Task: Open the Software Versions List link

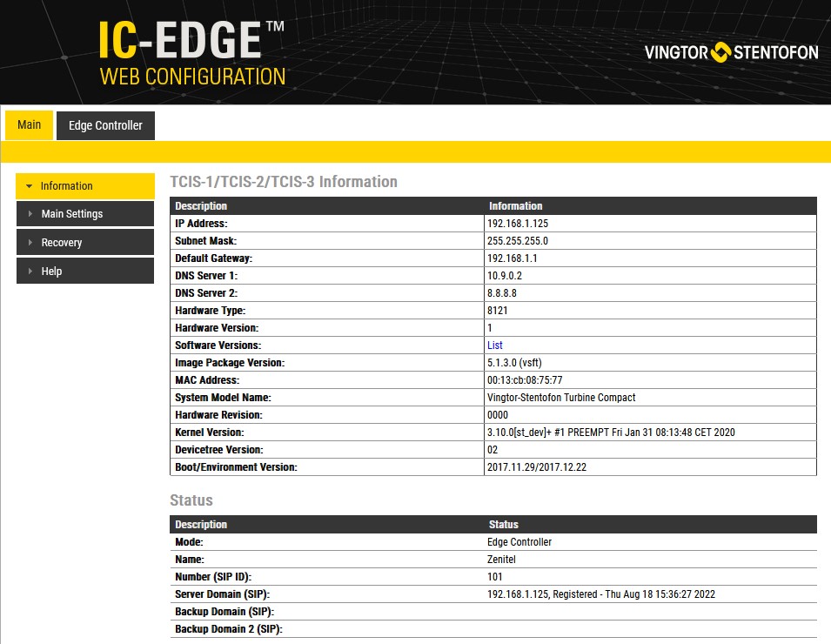Action: pyautogui.click(x=494, y=345)
